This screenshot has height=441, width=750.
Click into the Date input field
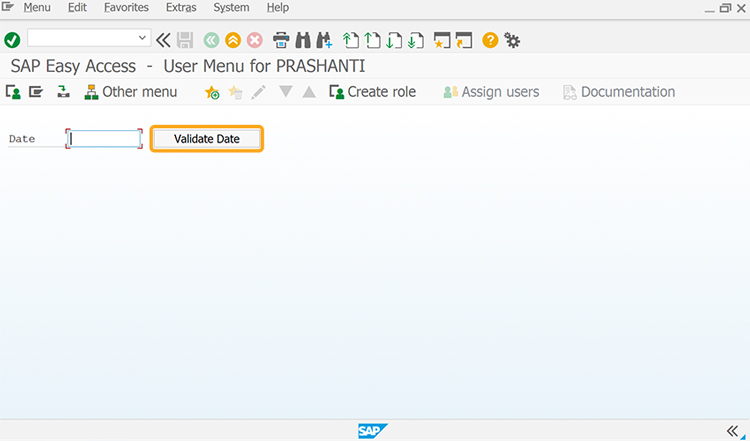pyautogui.click(x=104, y=139)
